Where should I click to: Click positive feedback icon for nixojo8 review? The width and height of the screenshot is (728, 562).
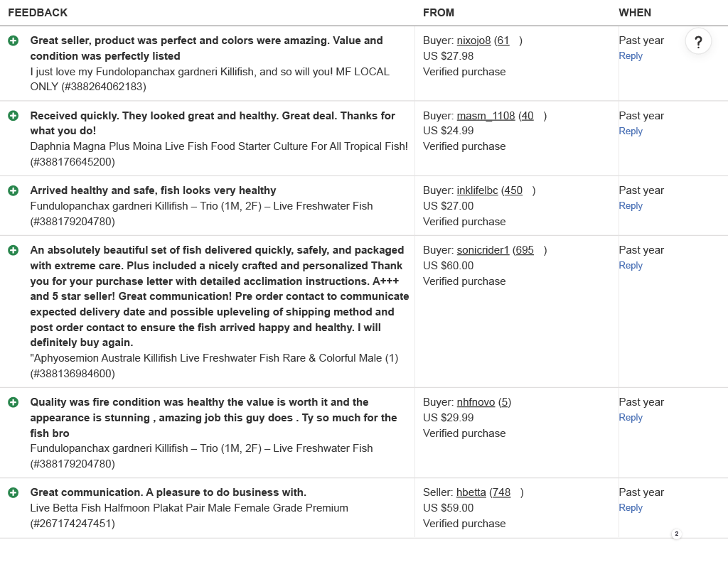click(14, 40)
